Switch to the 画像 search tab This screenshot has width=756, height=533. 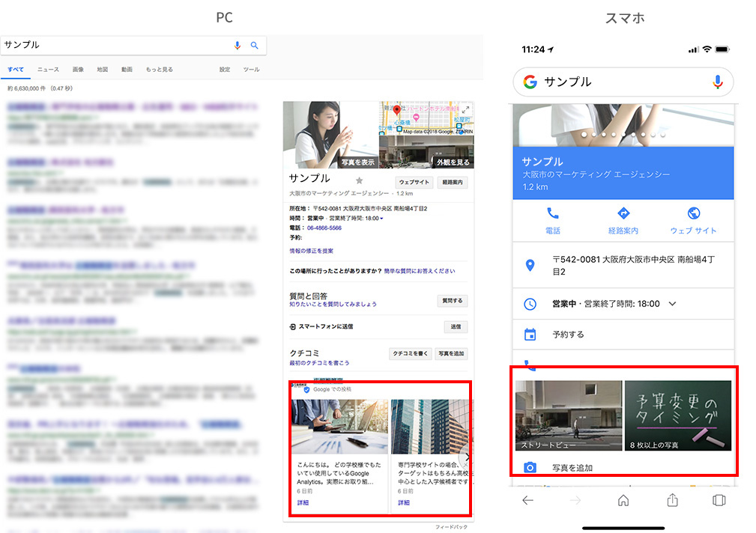tap(78, 70)
